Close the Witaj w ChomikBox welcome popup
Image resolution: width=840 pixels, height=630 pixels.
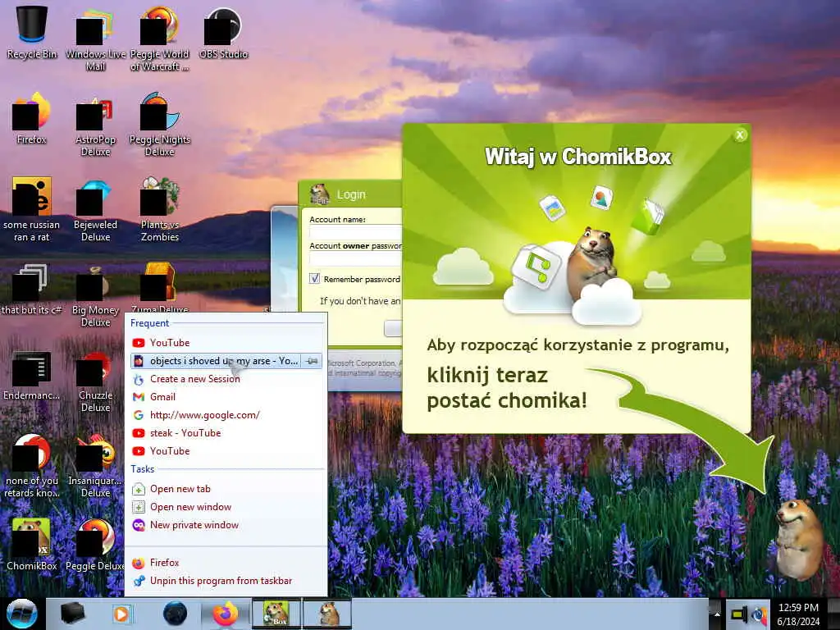(740, 135)
